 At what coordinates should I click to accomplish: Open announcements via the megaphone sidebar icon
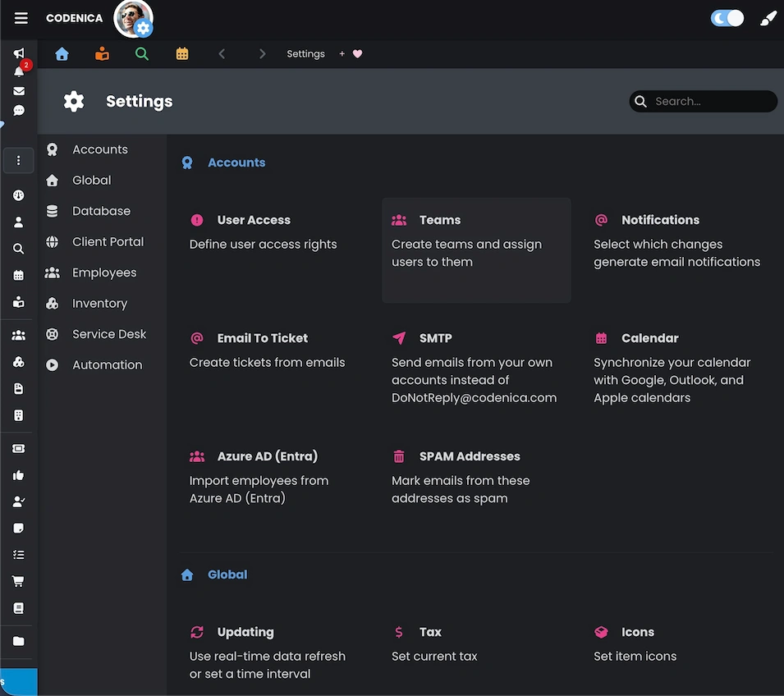point(18,53)
